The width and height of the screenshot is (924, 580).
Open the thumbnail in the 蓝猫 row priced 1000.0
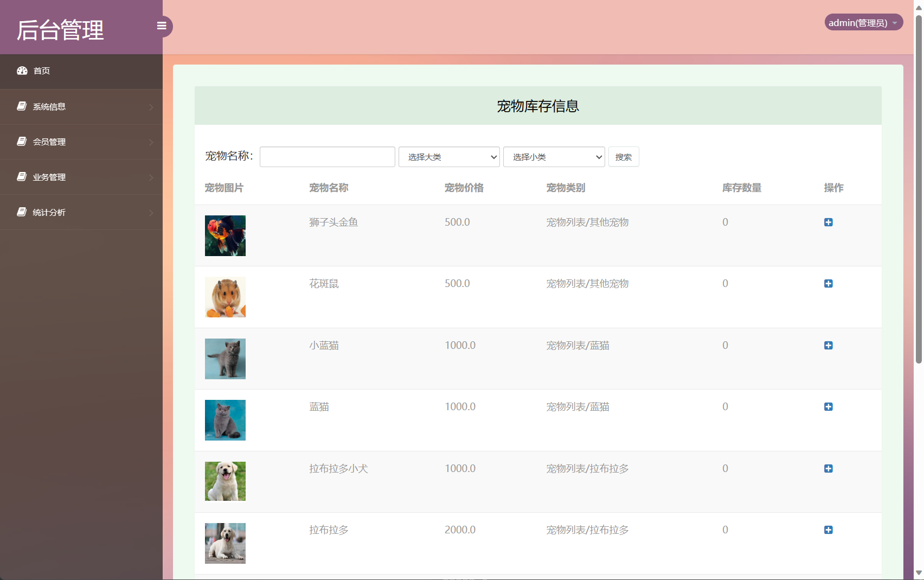point(225,420)
